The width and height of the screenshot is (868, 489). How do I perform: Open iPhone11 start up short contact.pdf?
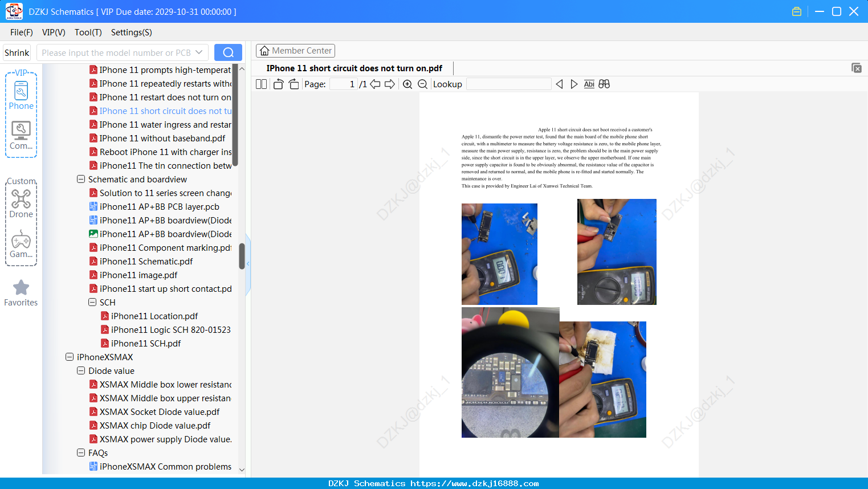pyautogui.click(x=165, y=288)
